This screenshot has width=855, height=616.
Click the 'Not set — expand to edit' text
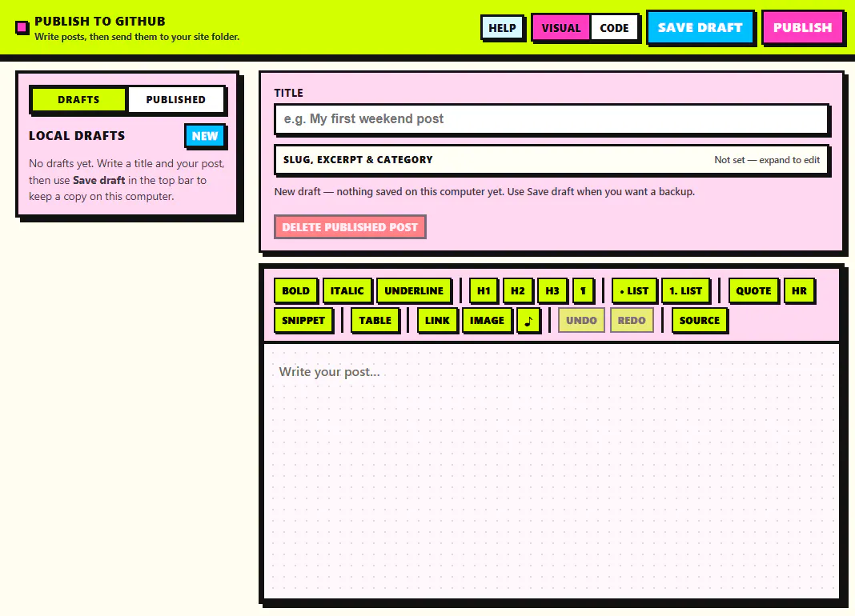(767, 160)
